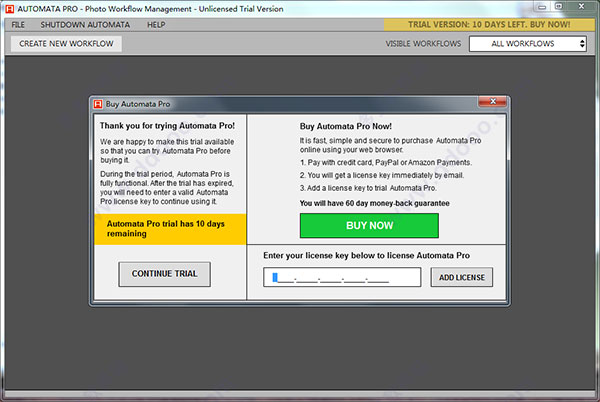The image size is (600, 402).
Task: Close the Buy Automata Pro dialog
Action: (492, 102)
